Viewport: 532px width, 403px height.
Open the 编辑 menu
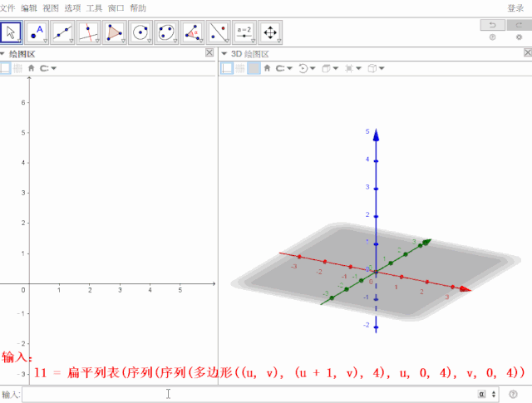tap(29, 7)
